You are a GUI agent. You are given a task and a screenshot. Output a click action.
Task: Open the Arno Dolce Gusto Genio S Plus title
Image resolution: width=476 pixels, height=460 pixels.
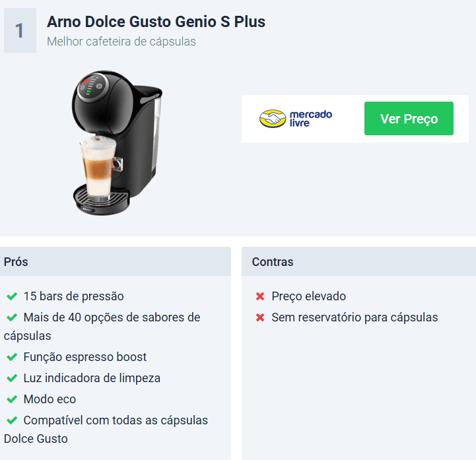156,22
